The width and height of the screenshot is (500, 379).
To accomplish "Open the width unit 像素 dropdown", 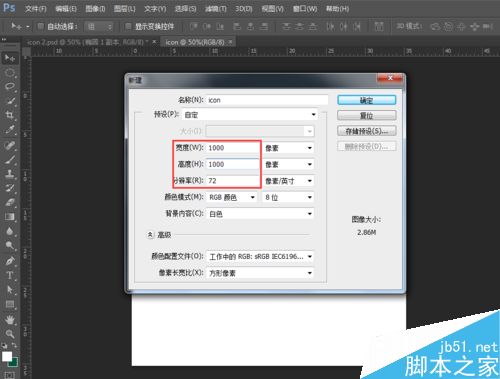I will [288, 148].
